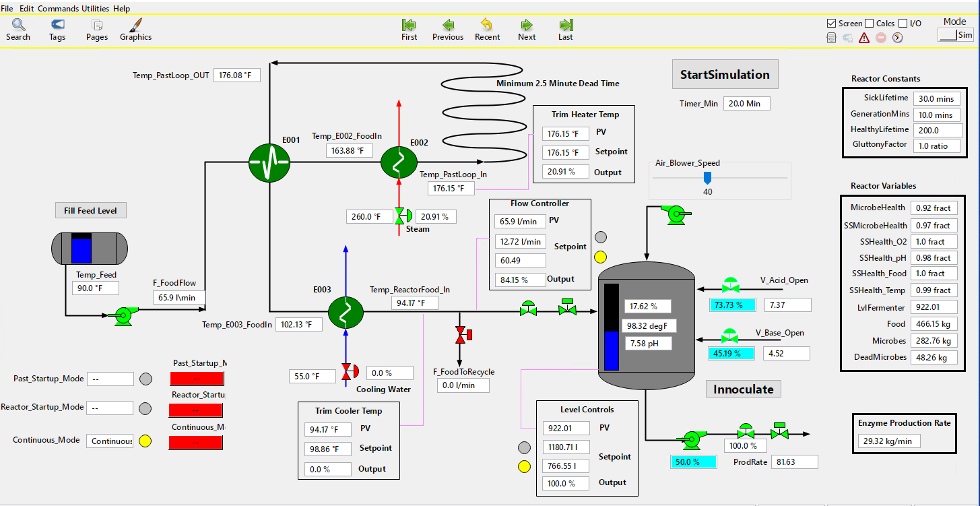Open the Edit menu

[27, 9]
